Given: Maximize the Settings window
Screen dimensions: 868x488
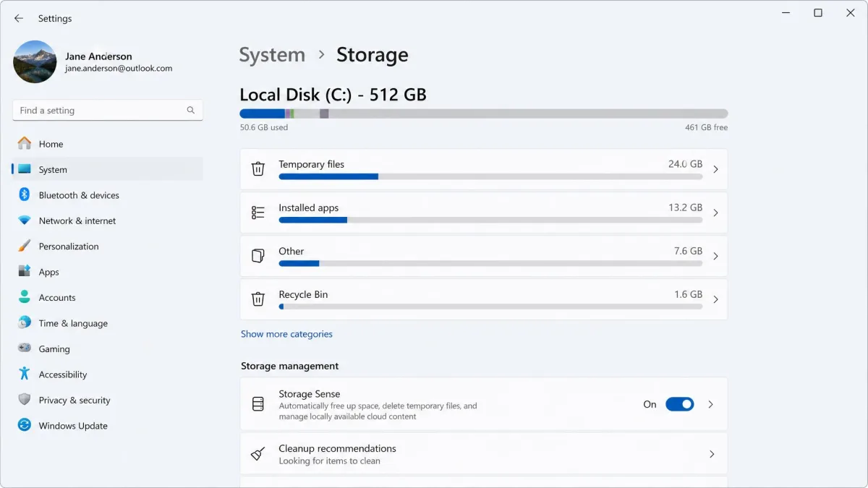Looking at the screenshot, I should [x=818, y=13].
